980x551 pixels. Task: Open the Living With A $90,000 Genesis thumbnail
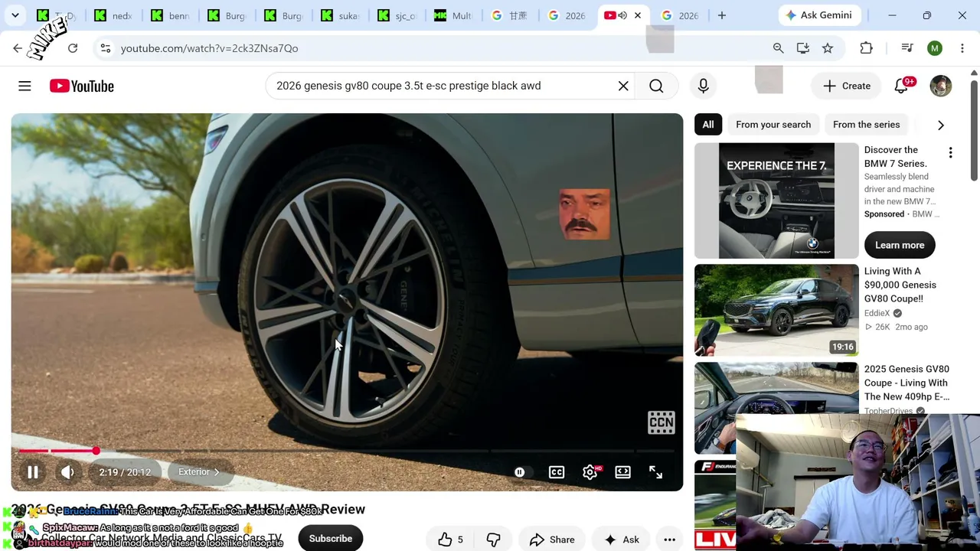pyautogui.click(x=776, y=310)
